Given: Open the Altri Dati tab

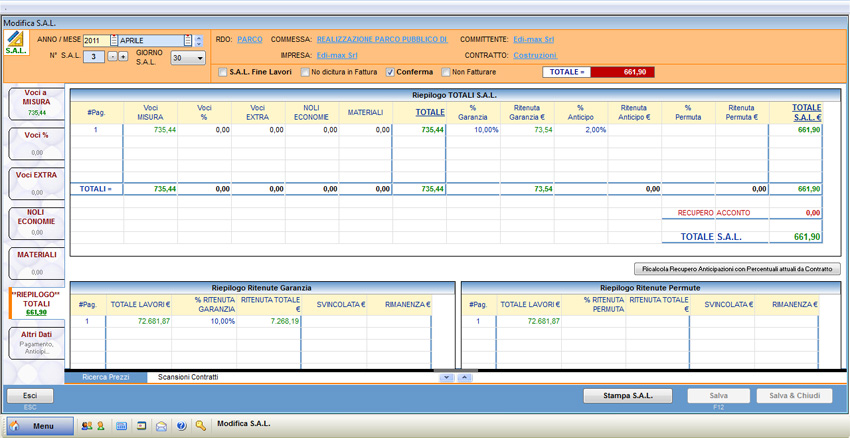Looking at the screenshot, I should [x=36, y=343].
